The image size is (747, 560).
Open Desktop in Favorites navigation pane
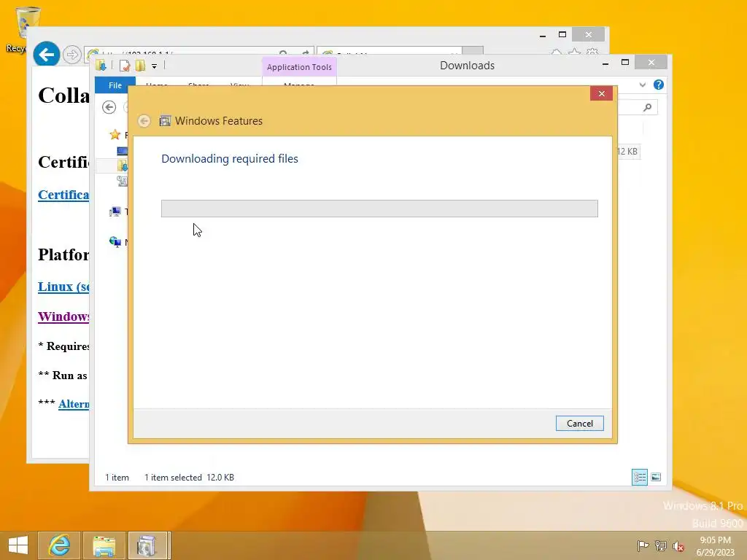tap(123, 151)
